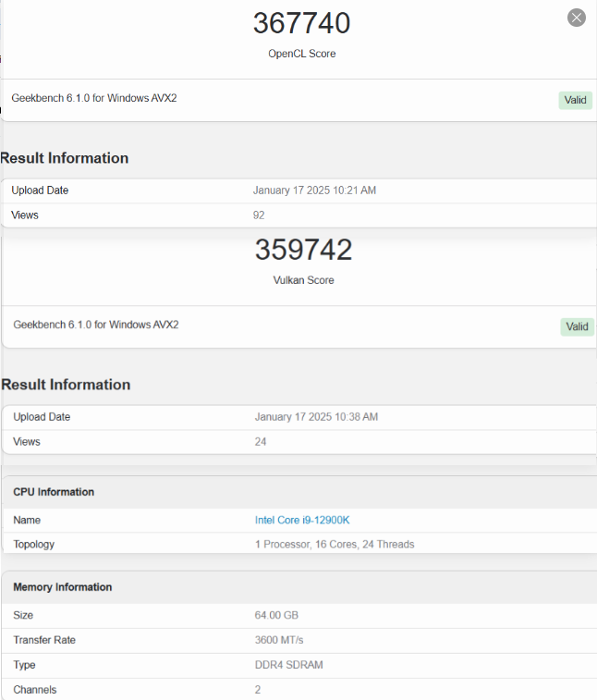Click the Name label under CPU Information

click(27, 520)
